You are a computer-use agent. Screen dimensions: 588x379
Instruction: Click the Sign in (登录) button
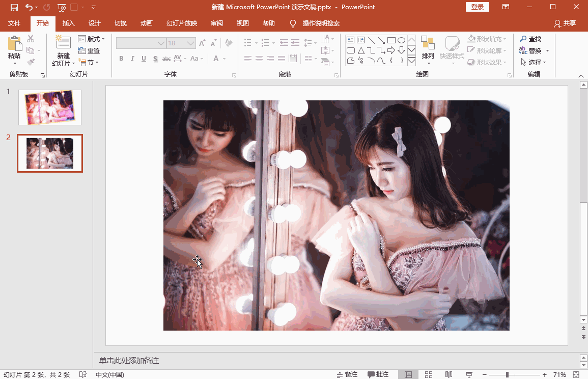(477, 7)
